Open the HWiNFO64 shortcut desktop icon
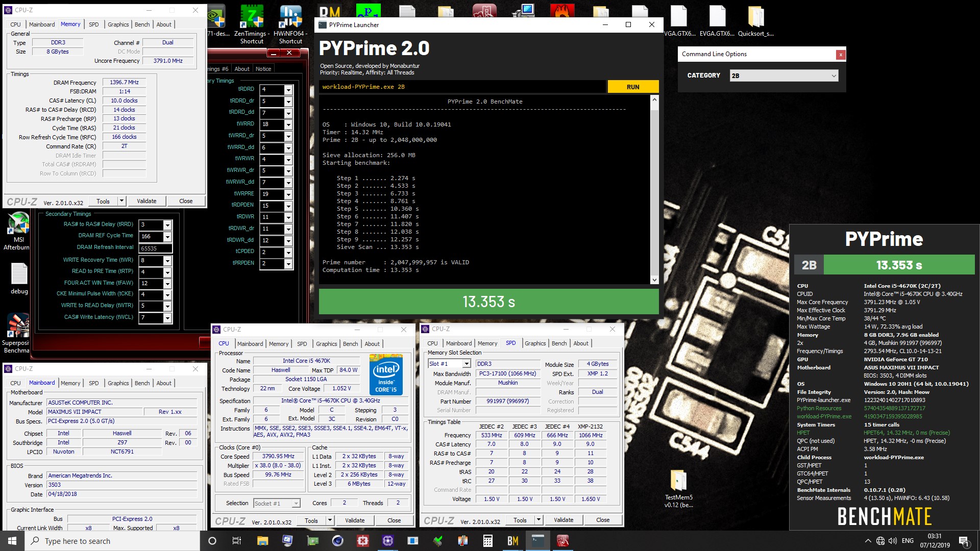980x551 pixels. tap(290, 24)
